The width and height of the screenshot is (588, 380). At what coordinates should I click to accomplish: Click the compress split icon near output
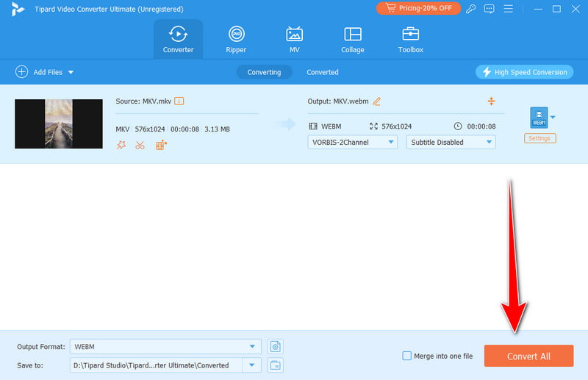click(491, 101)
